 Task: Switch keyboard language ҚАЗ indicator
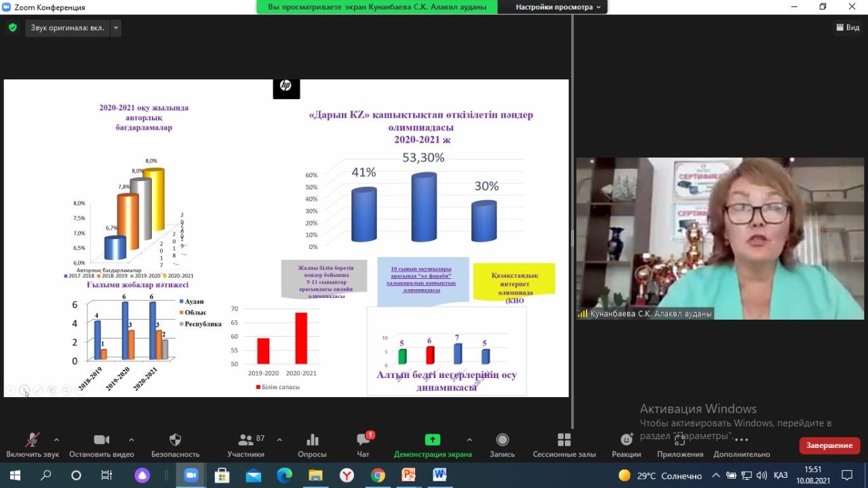(781, 475)
